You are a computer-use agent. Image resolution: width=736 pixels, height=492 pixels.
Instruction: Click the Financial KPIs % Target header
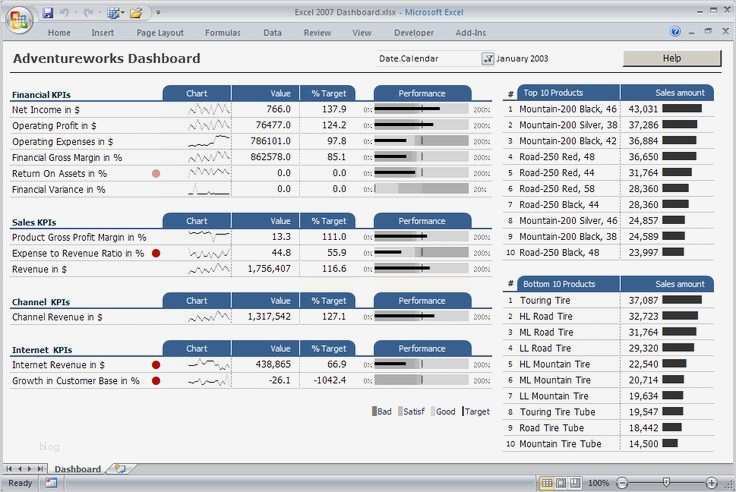[329, 93]
